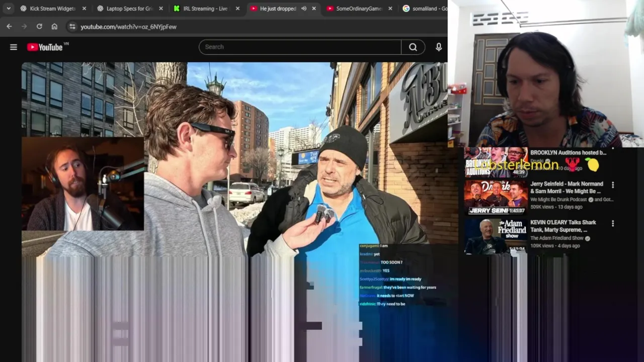644x362 pixels.
Task: Click the streamer facecam overlay in video
Action: tap(83, 184)
